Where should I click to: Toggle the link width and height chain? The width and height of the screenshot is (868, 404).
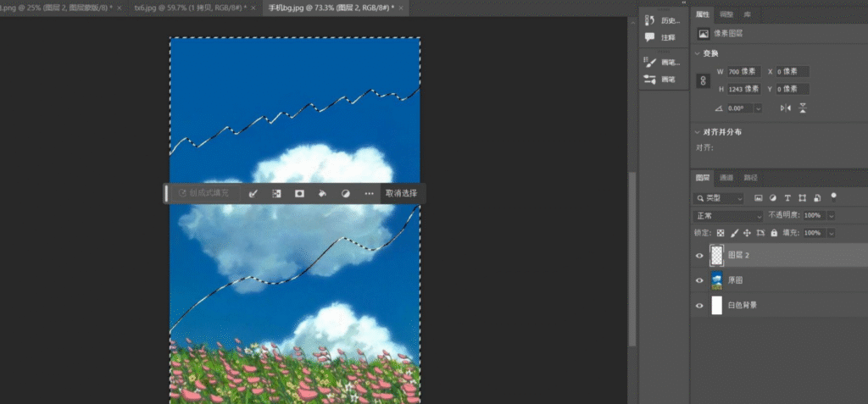point(703,80)
